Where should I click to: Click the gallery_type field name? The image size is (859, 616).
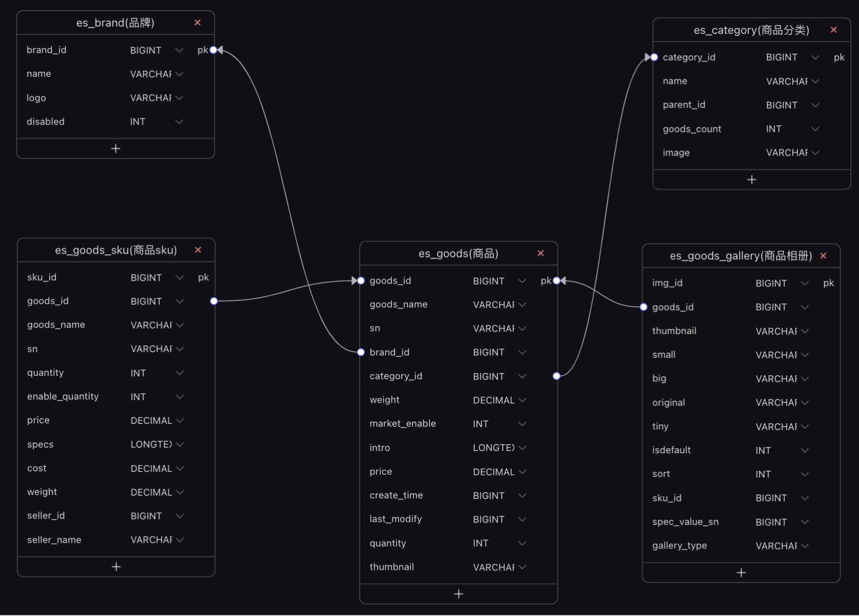tap(679, 545)
